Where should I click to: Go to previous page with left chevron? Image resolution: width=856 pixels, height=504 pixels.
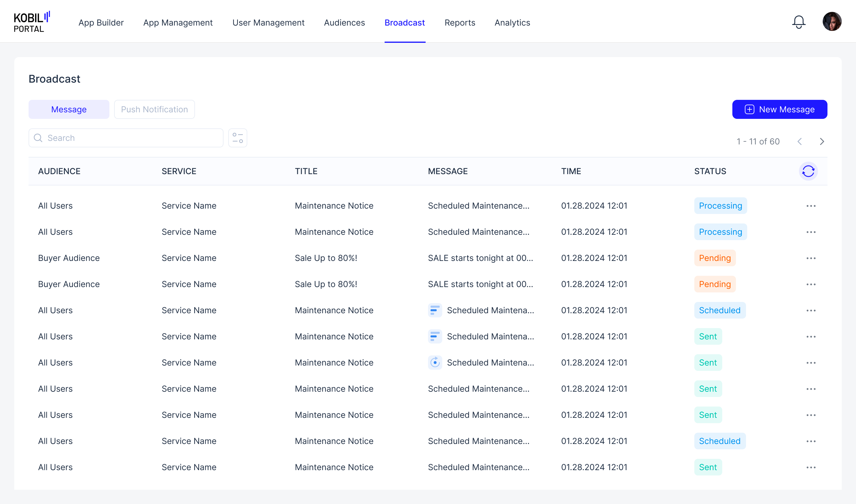(800, 142)
